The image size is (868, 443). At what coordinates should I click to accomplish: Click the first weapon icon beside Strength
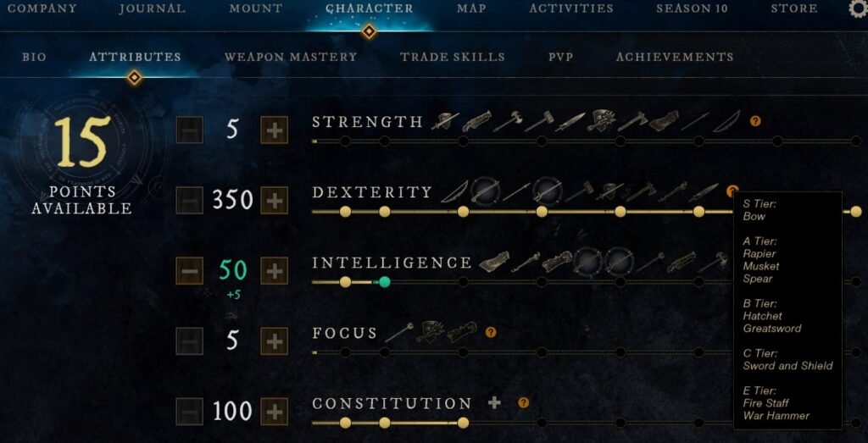coord(445,121)
